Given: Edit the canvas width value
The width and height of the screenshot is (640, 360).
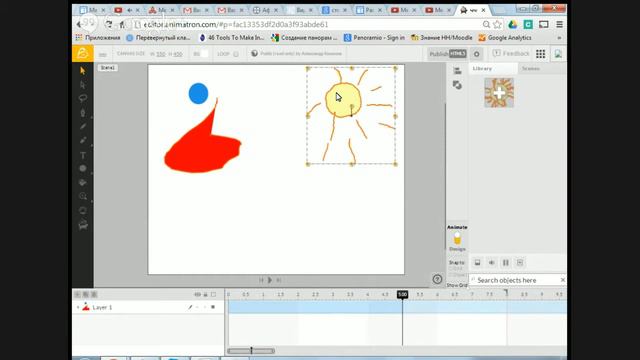Looking at the screenshot, I should [160, 54].
